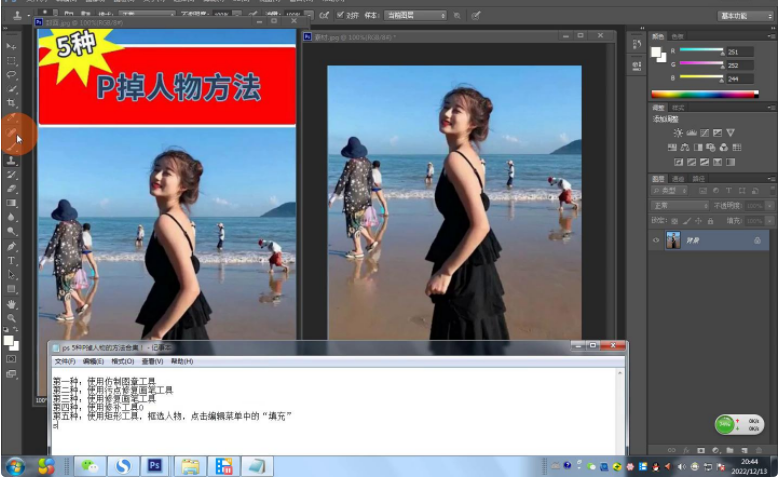Viewport: 778px width, 481px height.
Task: Add Channel Mixer adjustment icon
Action: pos(724,147)
